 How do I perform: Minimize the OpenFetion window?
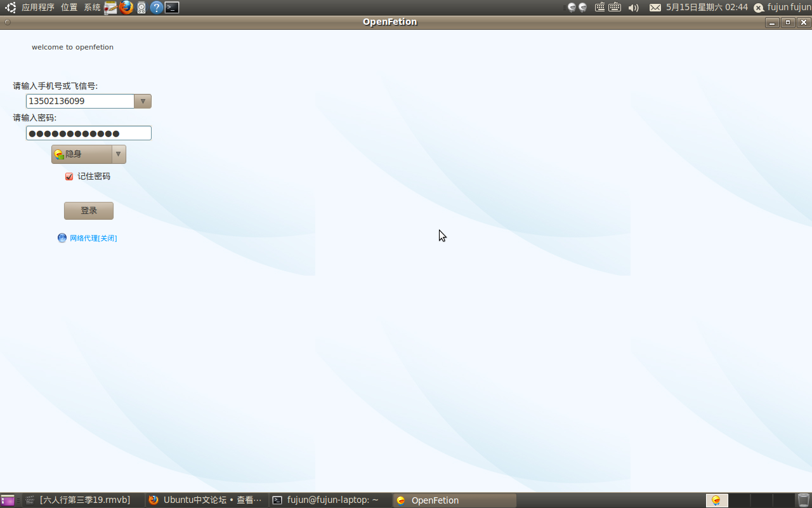click(772, 22)
